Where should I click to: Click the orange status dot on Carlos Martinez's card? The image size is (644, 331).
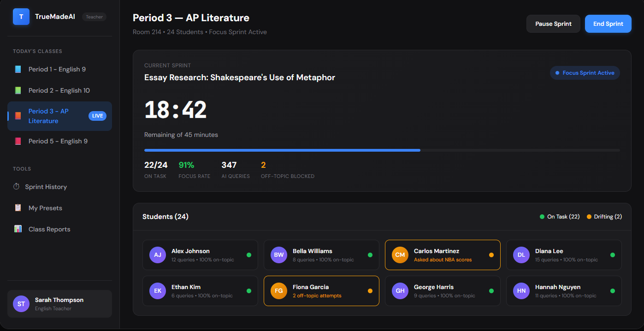(x=491, y=255)
